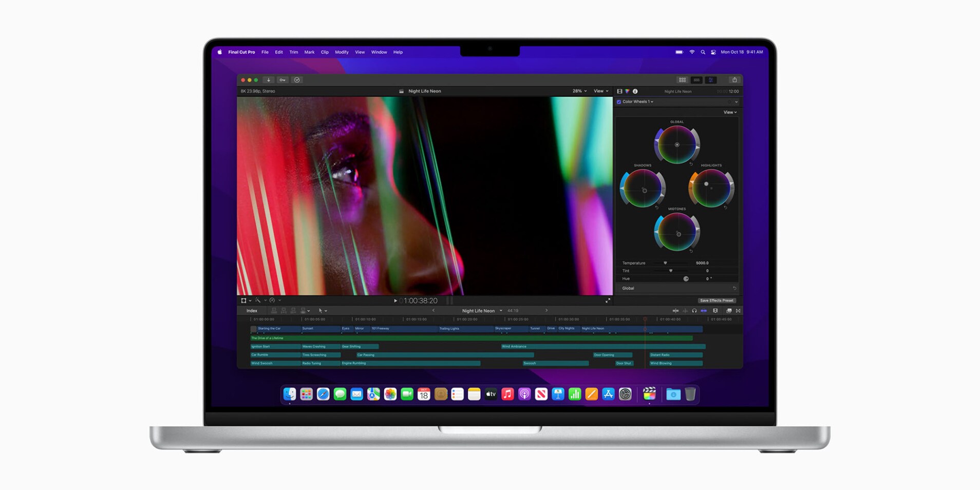Image resolution: width=980 pixels, height=490 pixels.
Task: Open Spotlight search in menu bar
Action: click(x=703, y=52)
